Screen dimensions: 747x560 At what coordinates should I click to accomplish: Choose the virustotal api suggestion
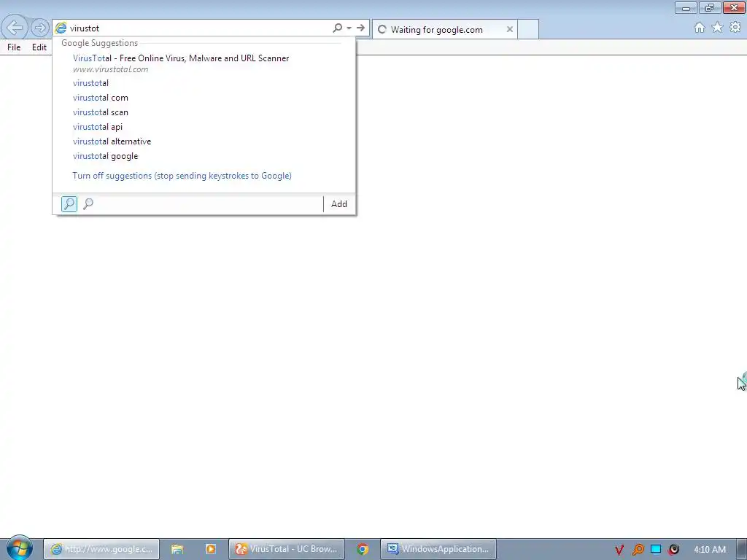(204, 127)
